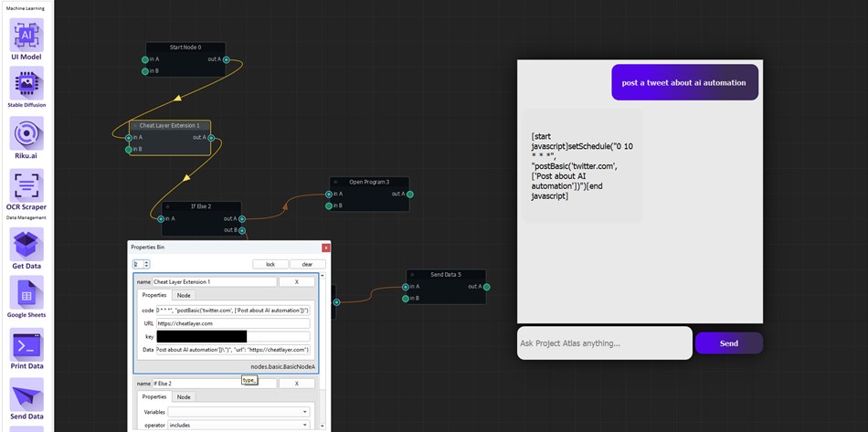Switch to Node tab of Cheat Layer Extension 1
The height and width of the screenshot is (432, 868).
click(184, 295)
